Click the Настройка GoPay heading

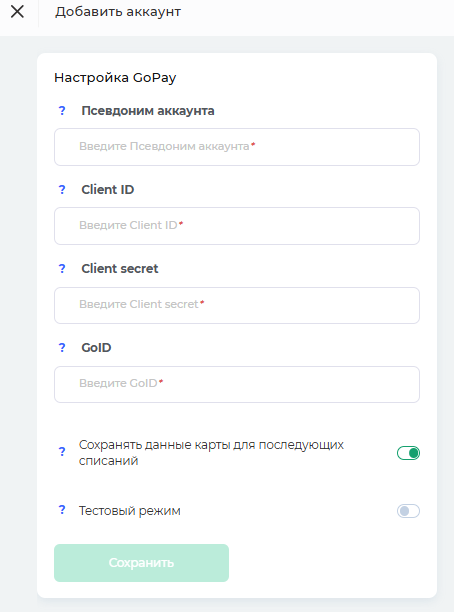tap(115, 78)
